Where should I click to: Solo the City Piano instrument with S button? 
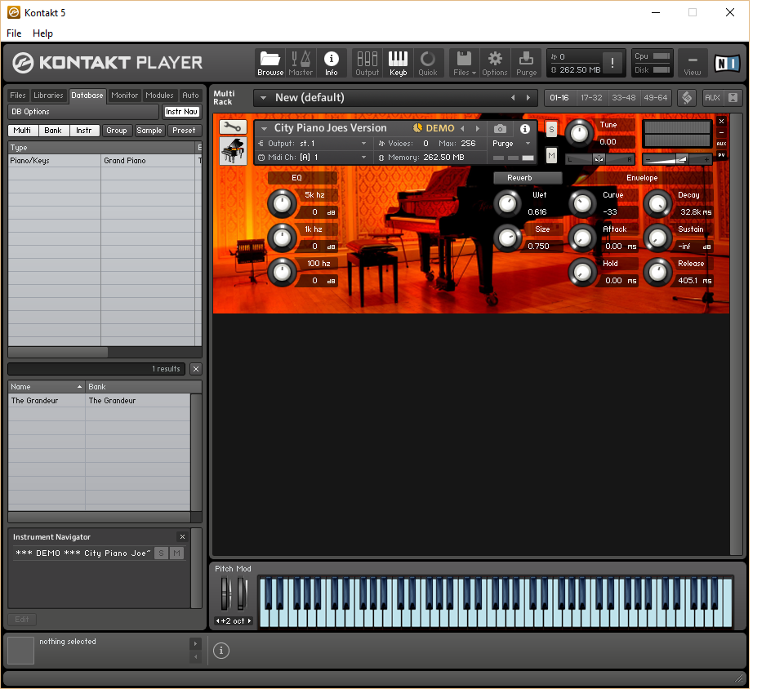click(551, 128)
